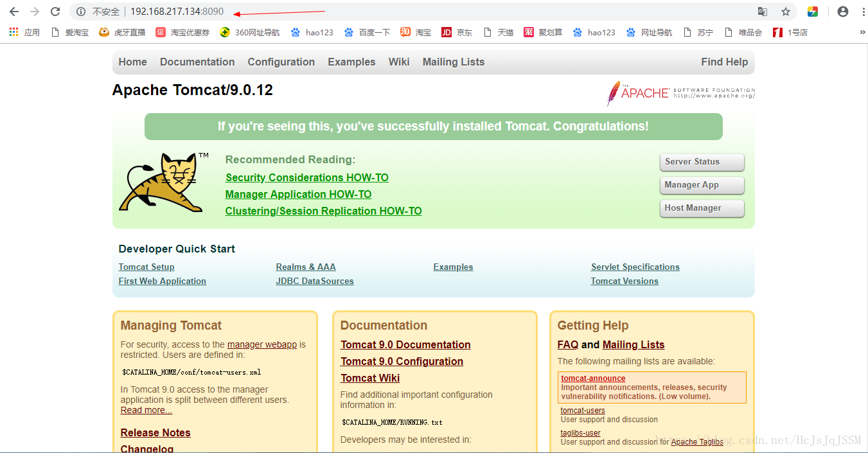Open the translate page icon

pos(763,12)
